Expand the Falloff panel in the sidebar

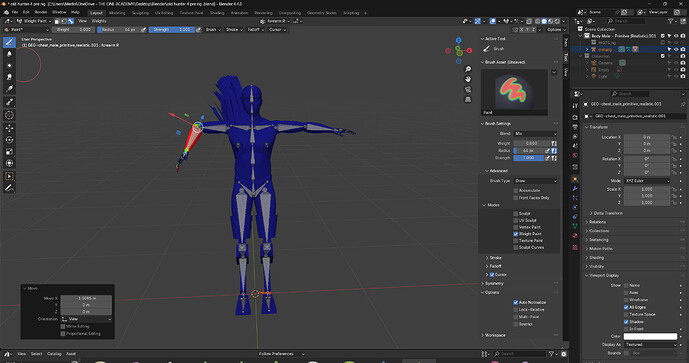[495, 266]
